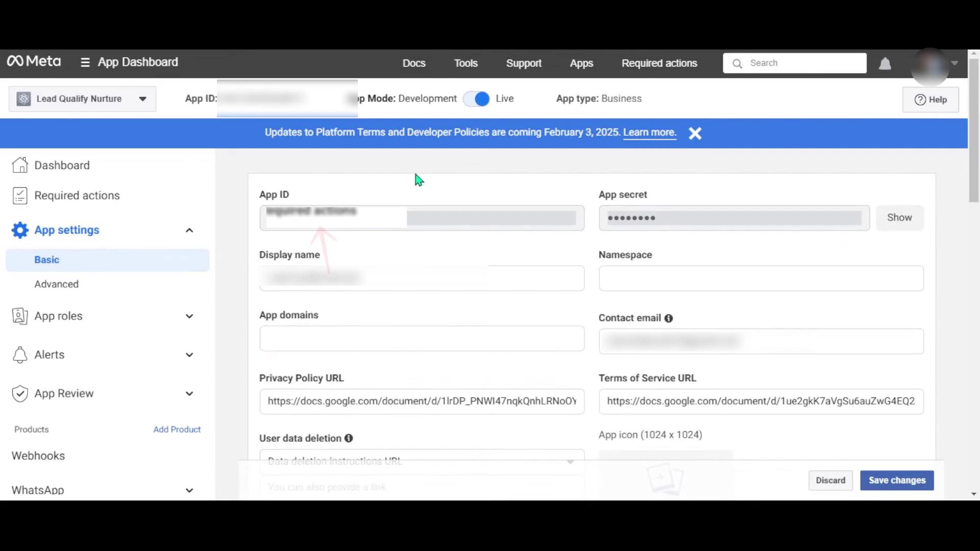Click the notifications bell icon
The height and width of the screenshot is (551, 980).
885,63
